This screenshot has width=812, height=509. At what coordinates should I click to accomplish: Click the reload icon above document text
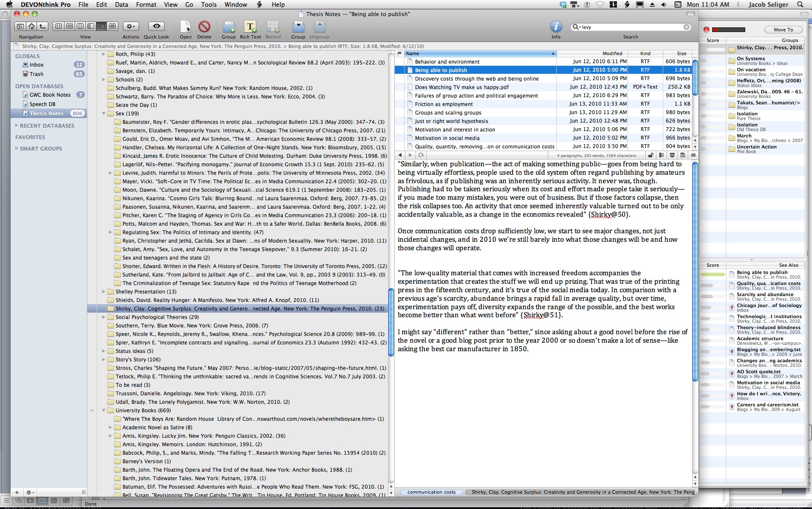(421, 155)
